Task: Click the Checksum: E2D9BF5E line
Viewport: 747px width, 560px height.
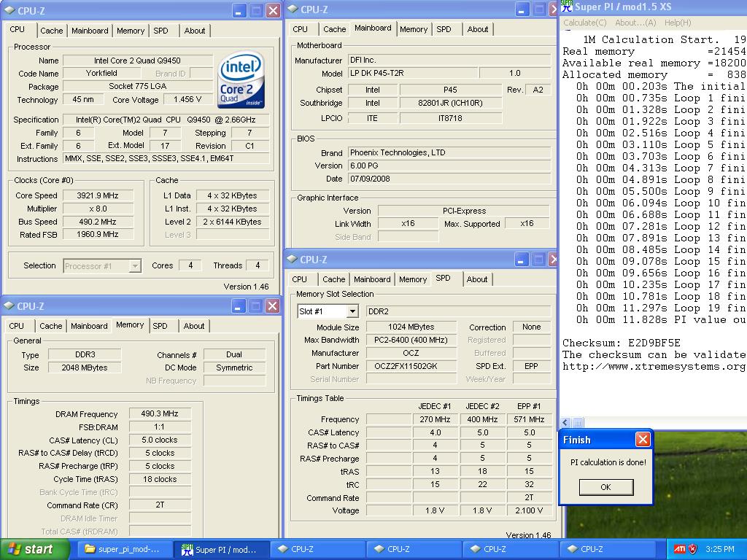Action: coord(622,343)
